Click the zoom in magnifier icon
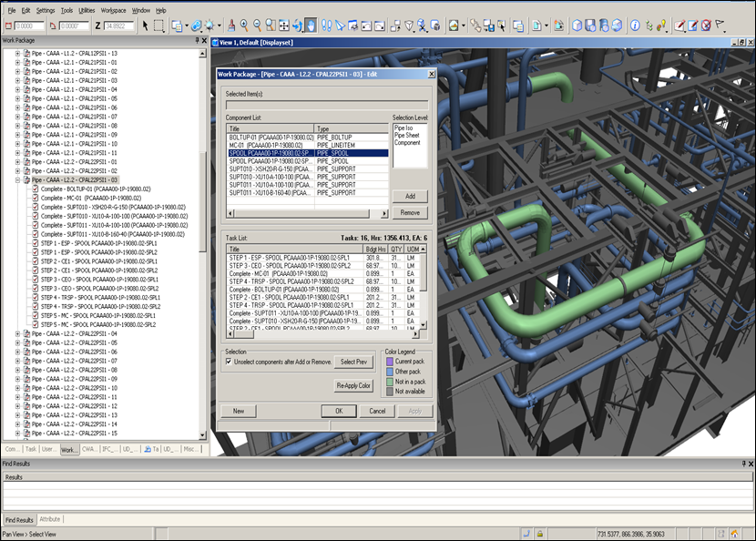The height and width of the screenshot is (541, 756). click(244, 26)
